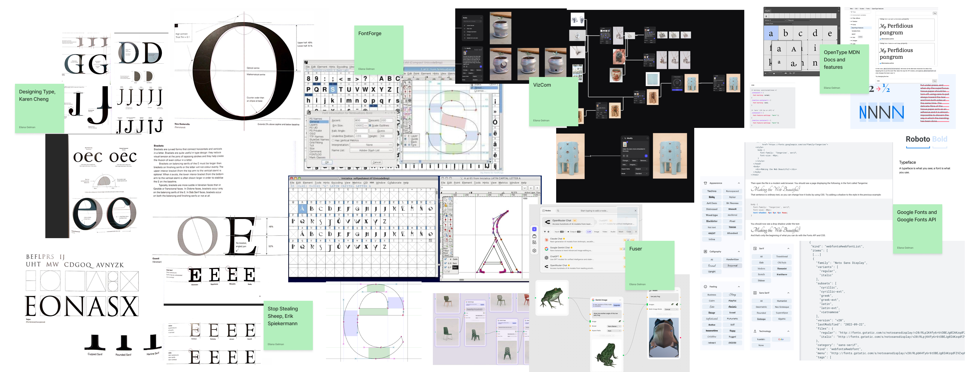Click the add-apps grid icon in Fuser sidebar
This screenshot has width=980, height=372.
pos(534,242)
